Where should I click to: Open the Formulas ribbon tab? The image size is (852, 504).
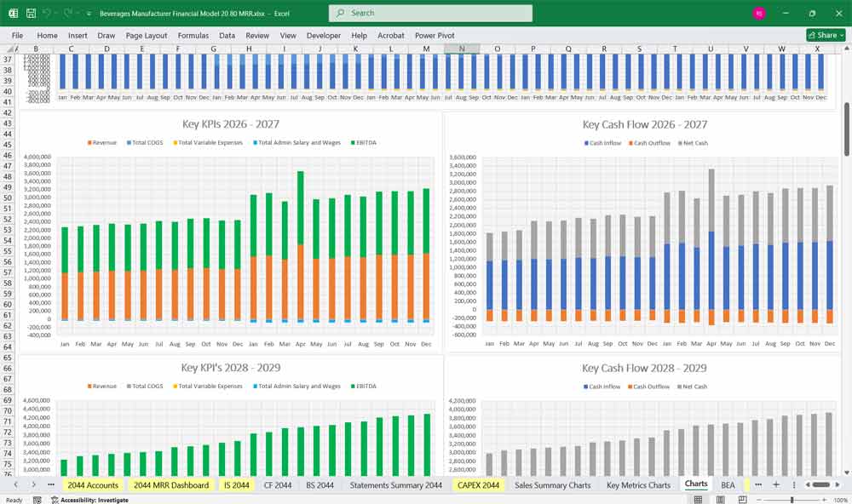193,36
